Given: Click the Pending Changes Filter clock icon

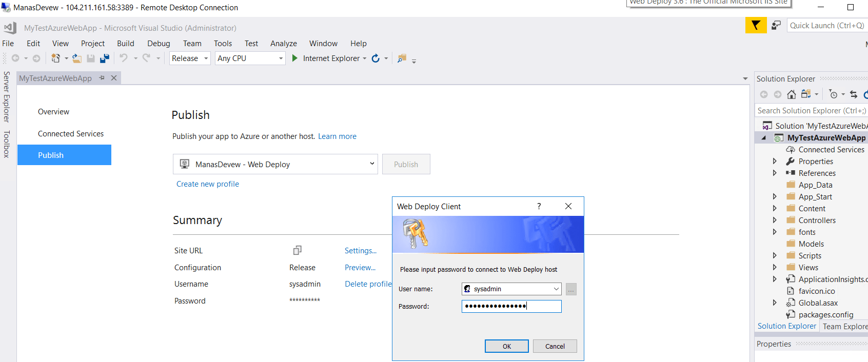Looking at the screenshot, I should tap(833, 94).
